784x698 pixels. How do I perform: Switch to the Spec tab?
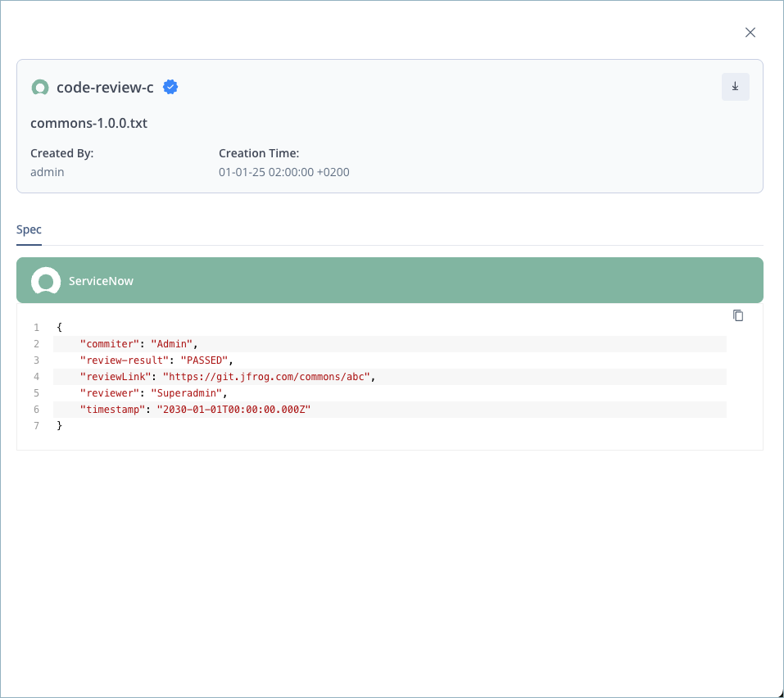(x=29, y=230)
